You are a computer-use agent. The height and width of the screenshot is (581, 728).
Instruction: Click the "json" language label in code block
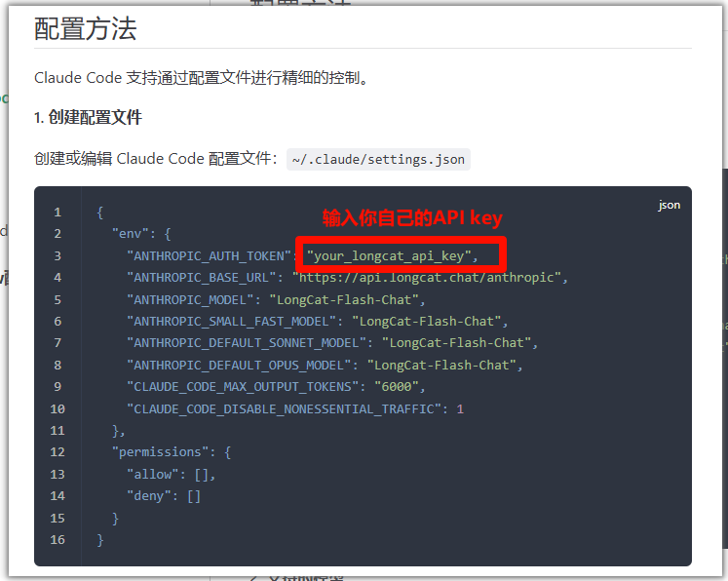[x=669, y=205]
